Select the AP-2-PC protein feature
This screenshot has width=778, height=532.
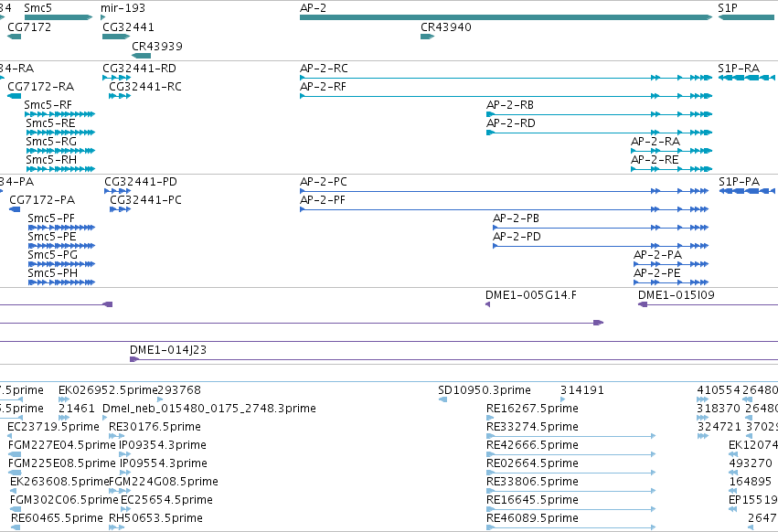[x=504, y=191]
